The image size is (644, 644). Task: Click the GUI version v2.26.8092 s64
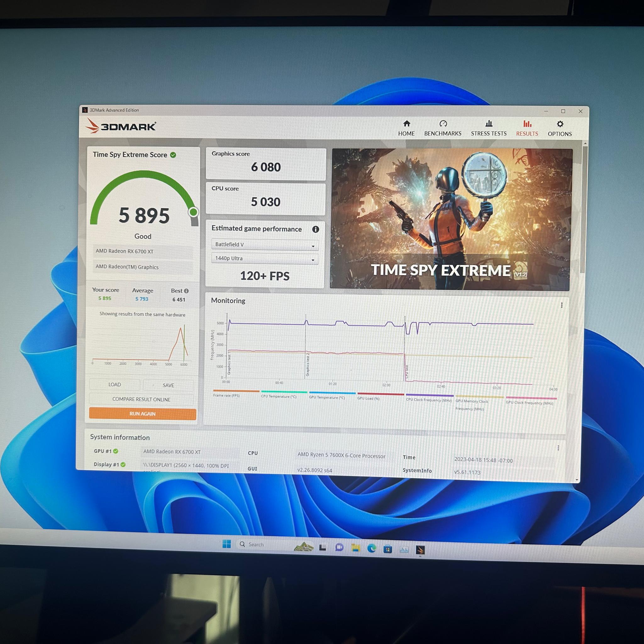pos(315,470)
